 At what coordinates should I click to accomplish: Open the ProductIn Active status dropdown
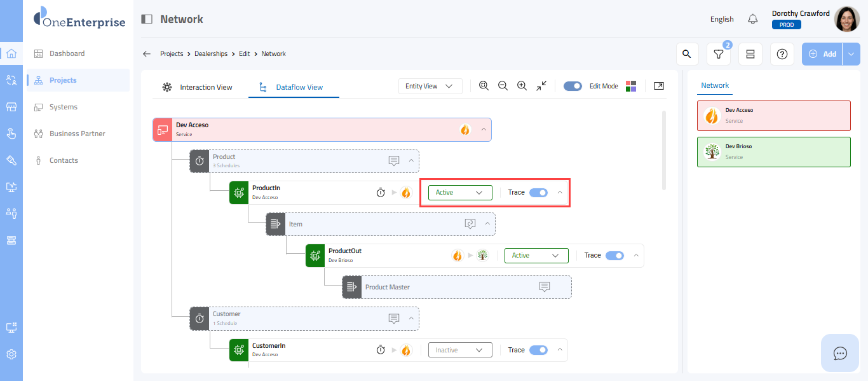[x=460, y=193]
